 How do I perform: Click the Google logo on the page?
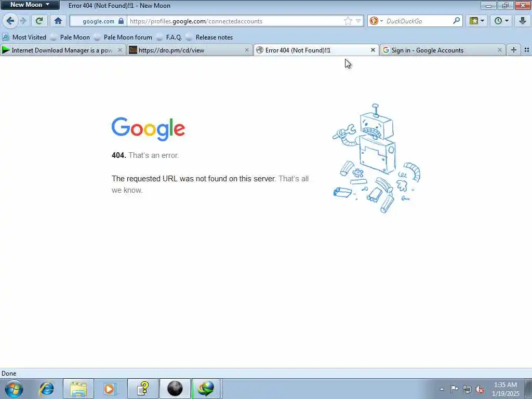click(x=148, y=129)
